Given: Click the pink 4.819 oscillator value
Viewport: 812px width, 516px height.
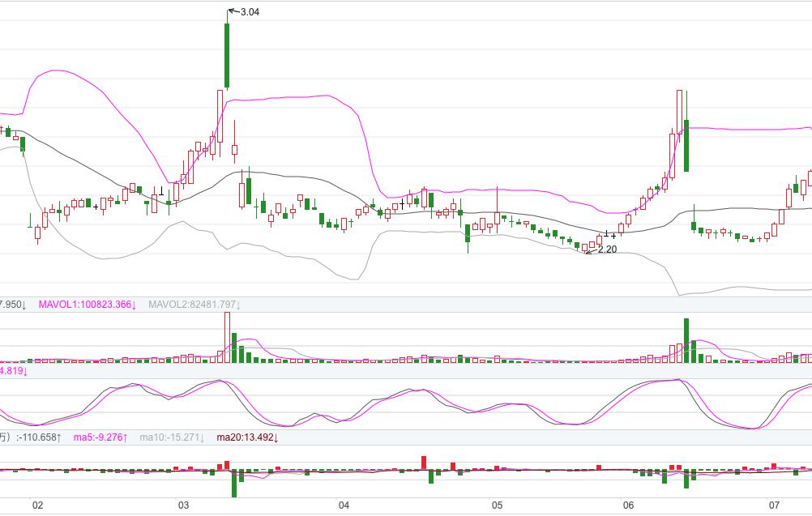Looking at the screenshot, I should coord(14,370).
